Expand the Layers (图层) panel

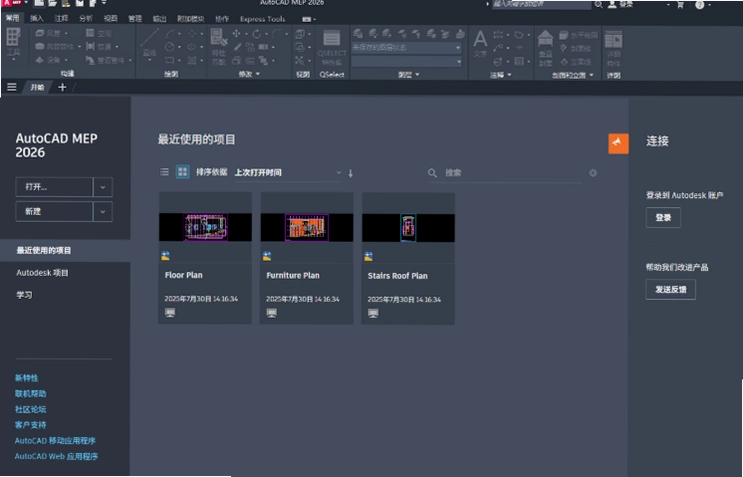point(408,75)
